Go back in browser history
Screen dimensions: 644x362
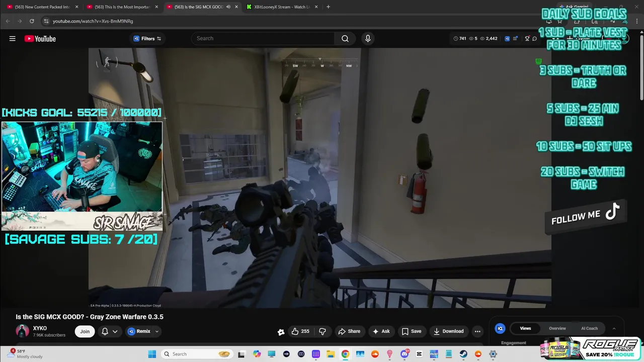8,21
